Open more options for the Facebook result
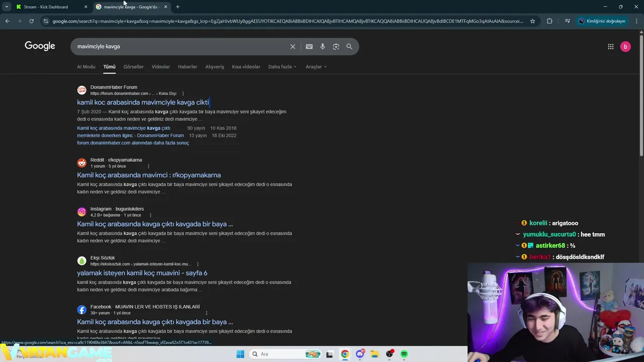This screenshot has width=644, height=362. 206,313
